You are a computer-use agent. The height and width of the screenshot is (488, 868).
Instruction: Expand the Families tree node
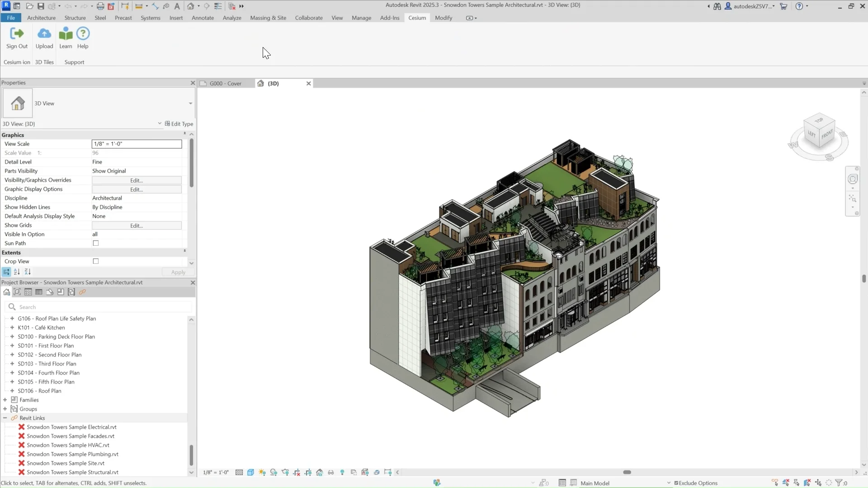pos(5,400)
